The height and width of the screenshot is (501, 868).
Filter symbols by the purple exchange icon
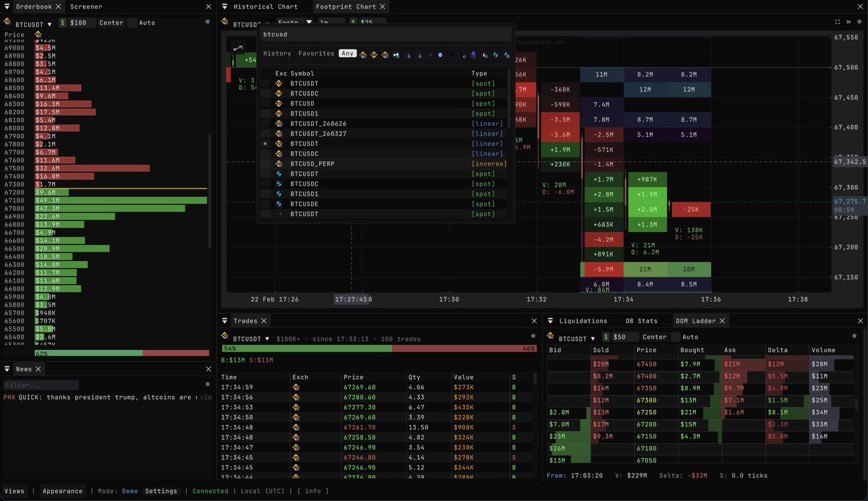[x=473, y=54]
